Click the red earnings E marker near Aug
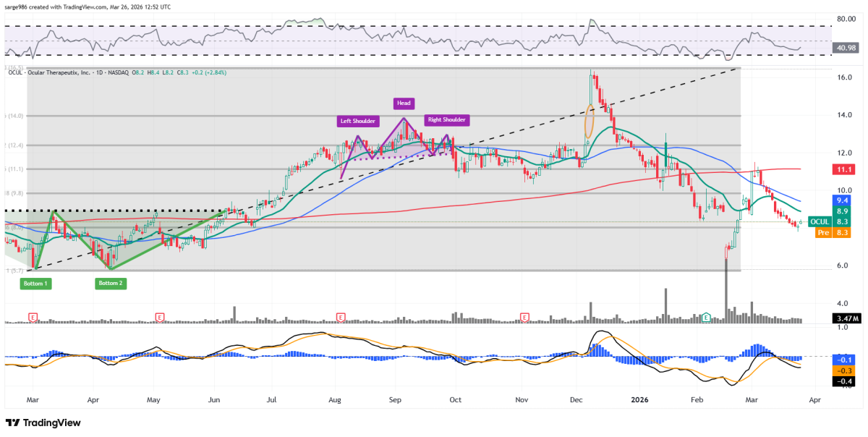868x437 pixels. [x=341, y=318]
